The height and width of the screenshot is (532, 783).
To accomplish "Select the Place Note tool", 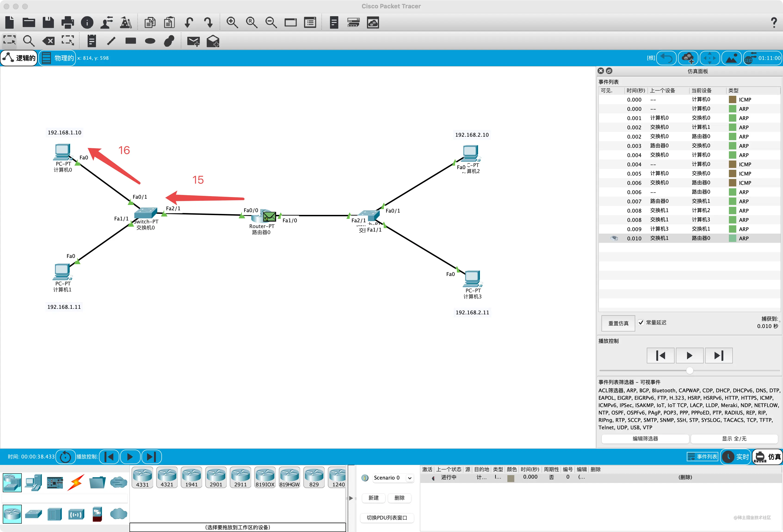I will pos(92,41).
